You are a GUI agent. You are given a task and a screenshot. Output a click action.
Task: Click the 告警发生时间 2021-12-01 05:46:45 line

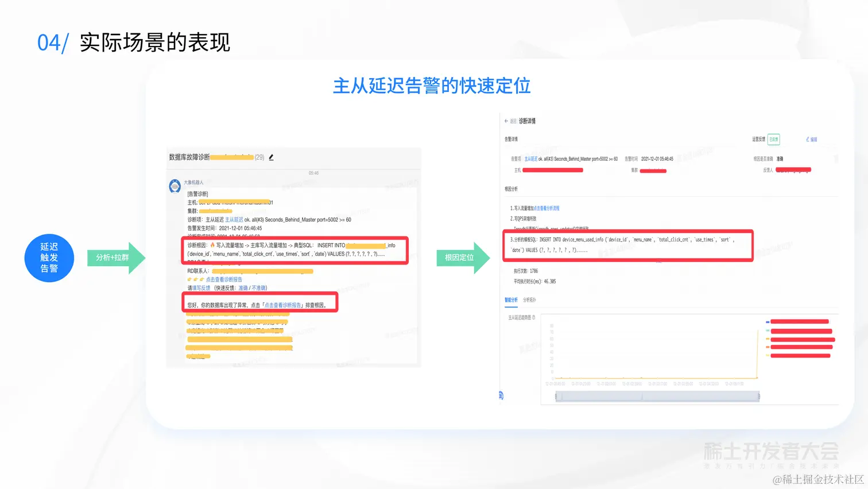point(224,228)
